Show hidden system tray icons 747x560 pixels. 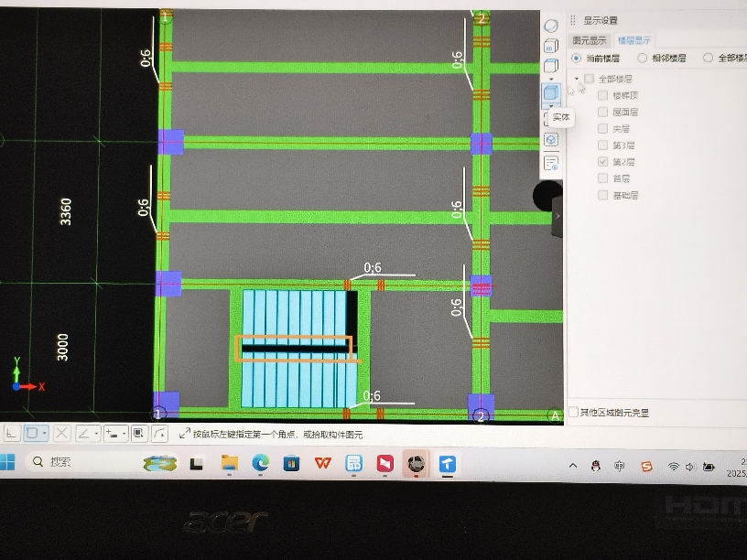(x=573, y=466)
